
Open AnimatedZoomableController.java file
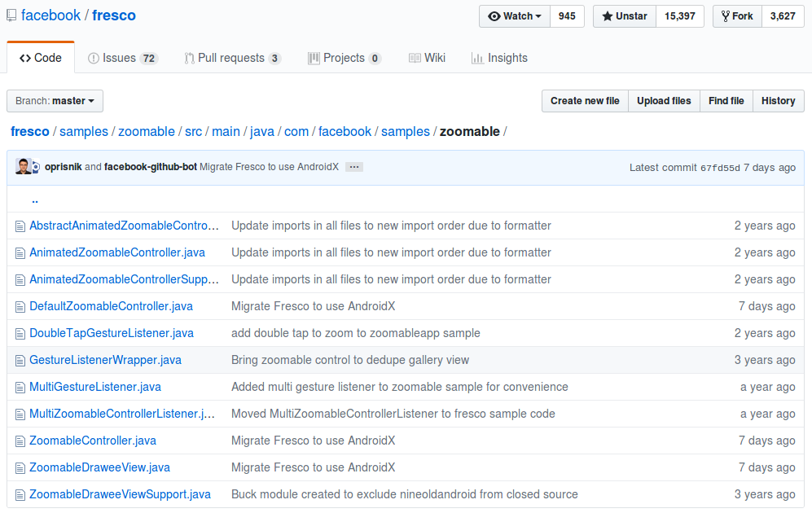(x=117, y=252)
